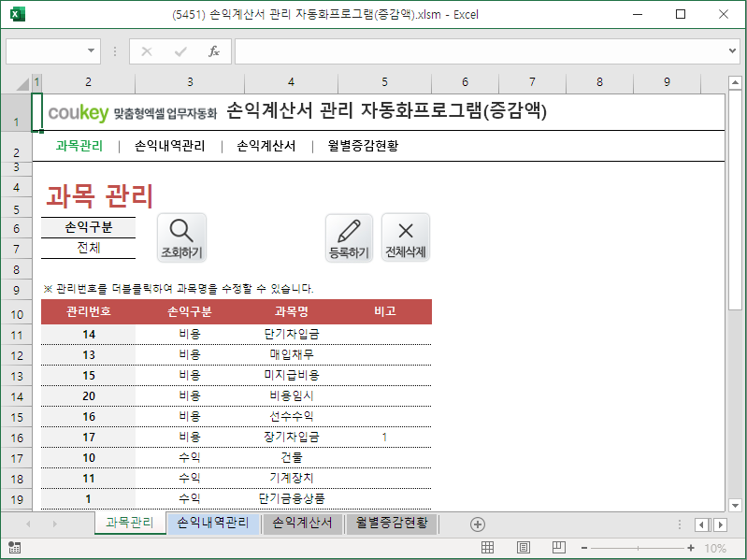
Task: Click the 과목명 table header
Action: (x=291, y=311)
